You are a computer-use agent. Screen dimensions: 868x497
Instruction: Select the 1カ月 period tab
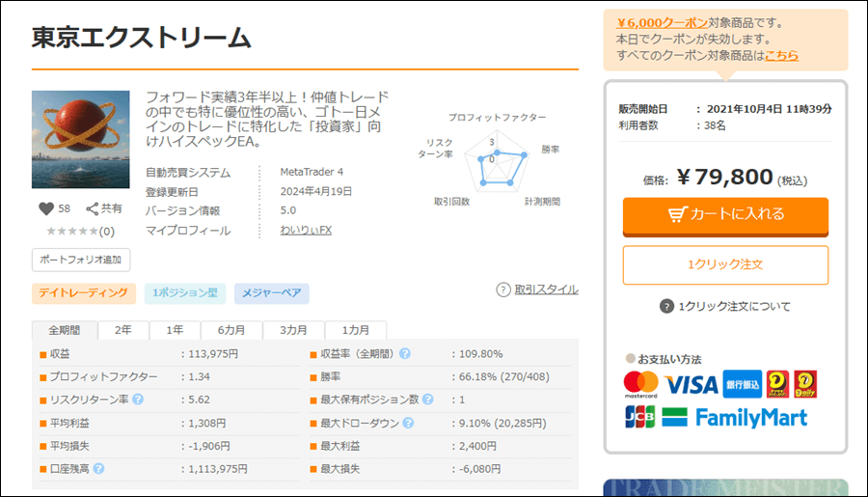click(x=356, y=330)
